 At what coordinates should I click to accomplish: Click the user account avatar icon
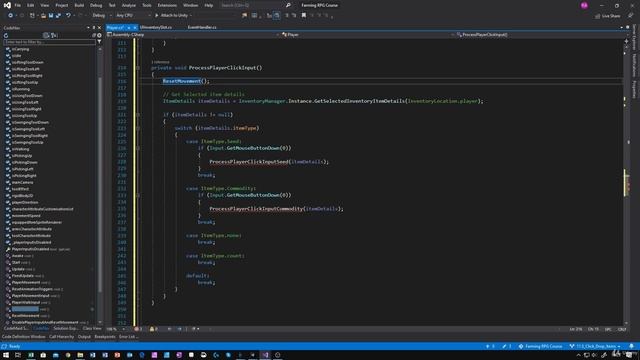coord(584,5)
